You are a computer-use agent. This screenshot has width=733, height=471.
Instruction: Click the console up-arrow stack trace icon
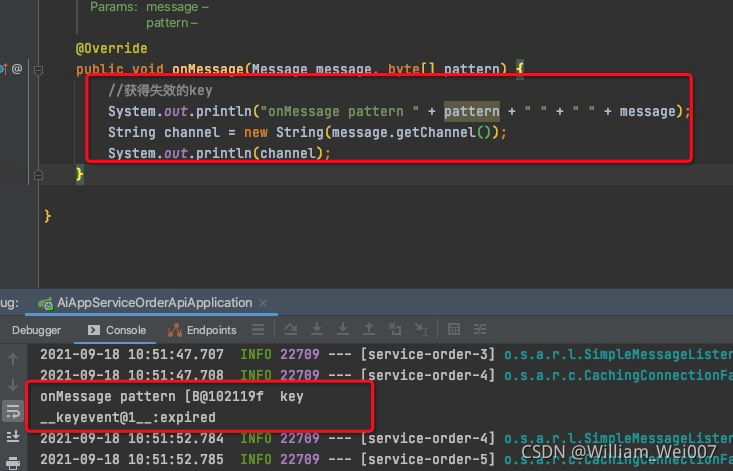pos(13,359)
